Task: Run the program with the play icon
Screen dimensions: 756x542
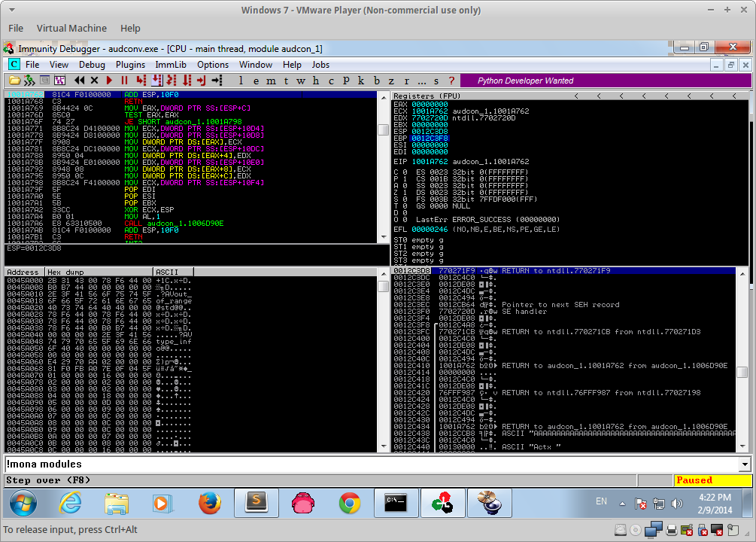Action: (110, 81)
